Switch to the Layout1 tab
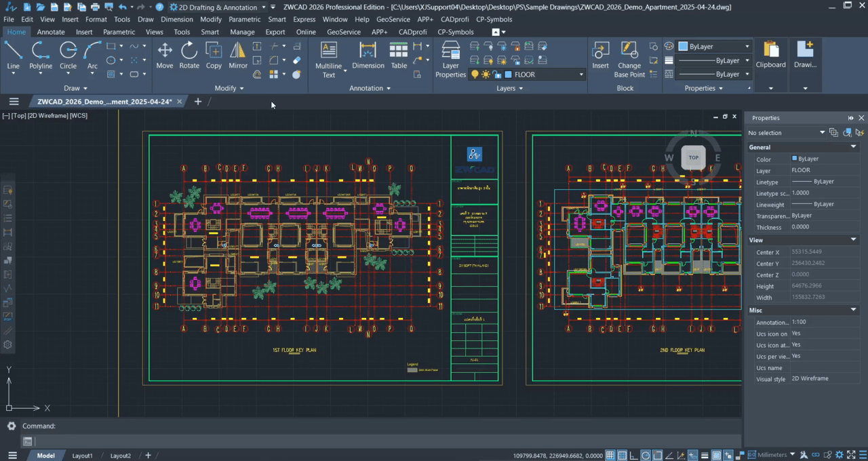This screenshot has width=868, height=461. 82,456
